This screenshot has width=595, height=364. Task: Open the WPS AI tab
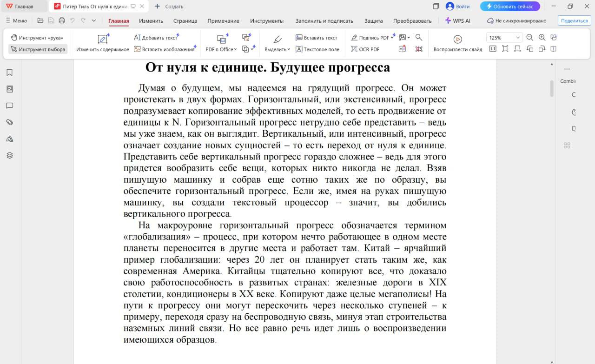tap(458, 20)
